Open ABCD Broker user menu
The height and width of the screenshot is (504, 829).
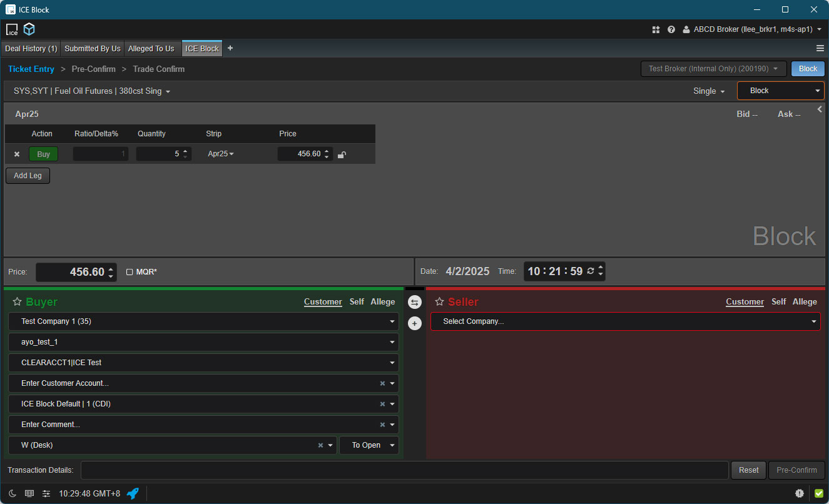pyautogui.click(x=752, y=29)
